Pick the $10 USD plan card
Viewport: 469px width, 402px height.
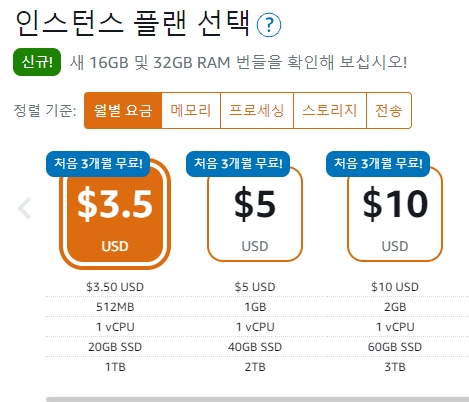[x=395, y=215]
